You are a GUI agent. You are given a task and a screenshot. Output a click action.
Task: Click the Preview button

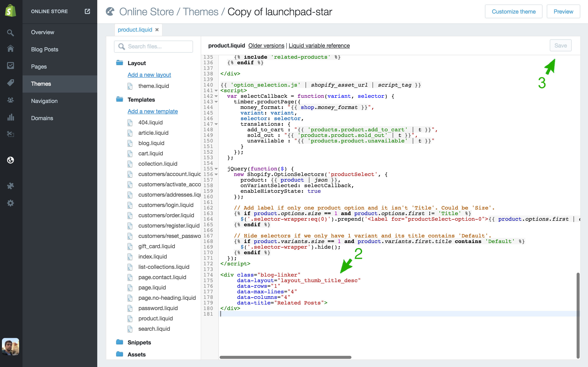(x=563, y=11)
